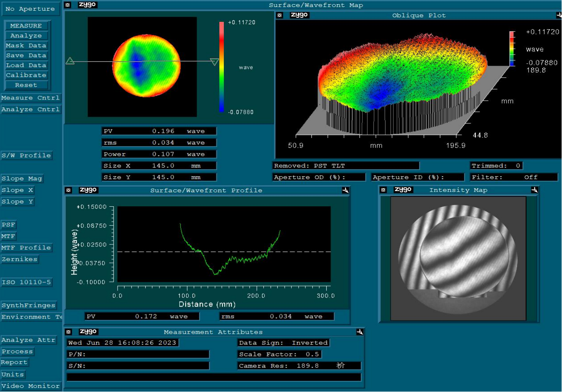The width and height of the screenshot is (562, 392).
Task: Click the color scale bar in Surface Map
Action: click(221, 67)
